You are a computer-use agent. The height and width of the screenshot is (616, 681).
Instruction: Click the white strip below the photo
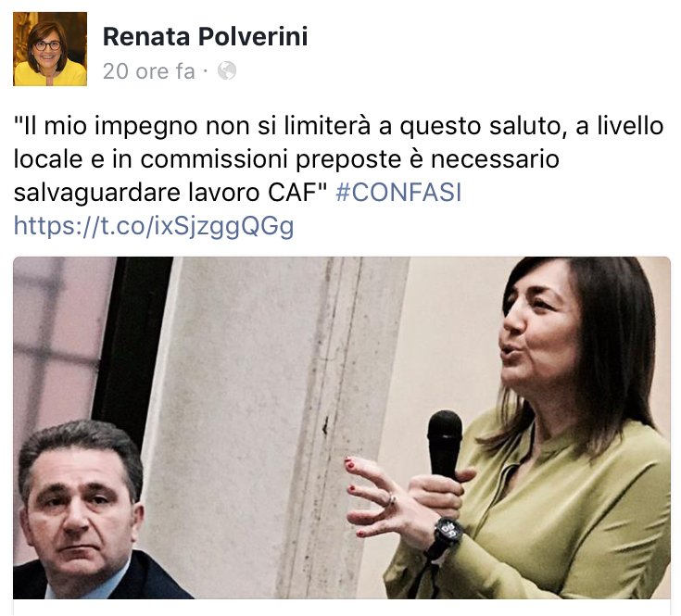(x=342, y=608)
